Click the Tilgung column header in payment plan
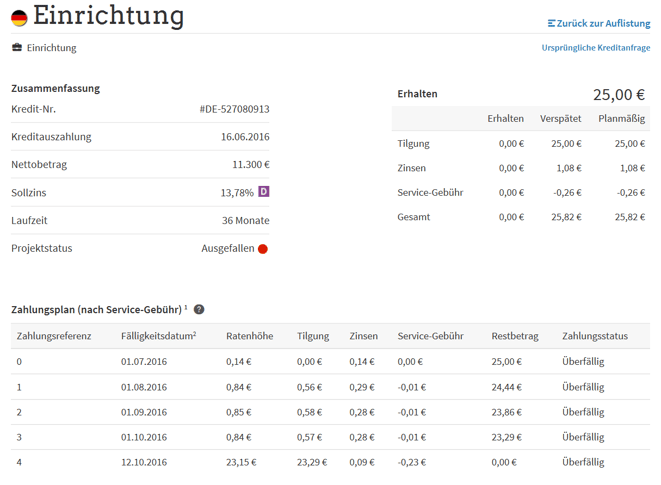This screenshot has width=661, height=485. coord(313,336)
